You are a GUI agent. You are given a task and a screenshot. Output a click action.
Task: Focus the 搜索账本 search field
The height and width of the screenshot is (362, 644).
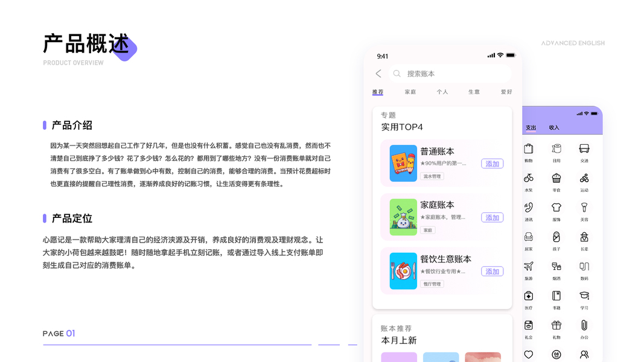point(450,74)
